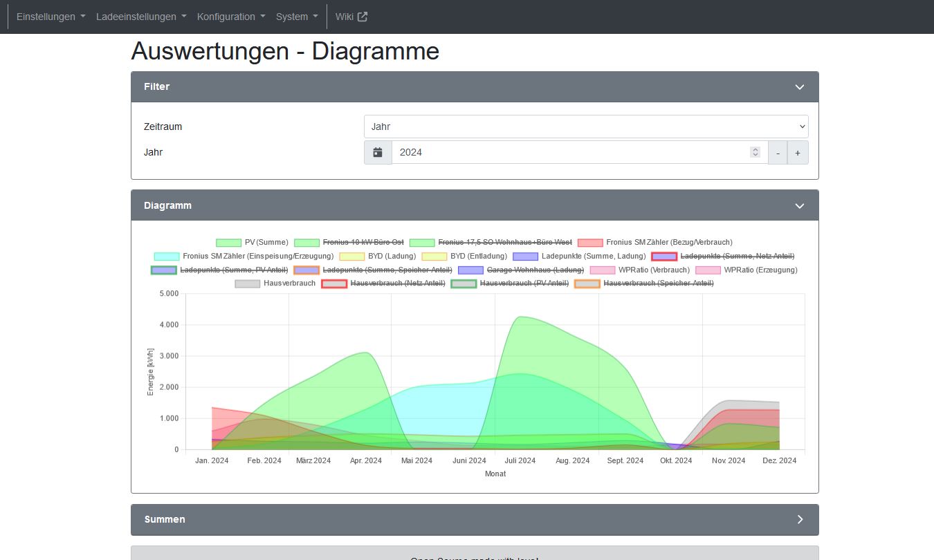Decrement the year with the minus button
The height and width of the screenshot is (560, 934).
[x=778, y=152]
